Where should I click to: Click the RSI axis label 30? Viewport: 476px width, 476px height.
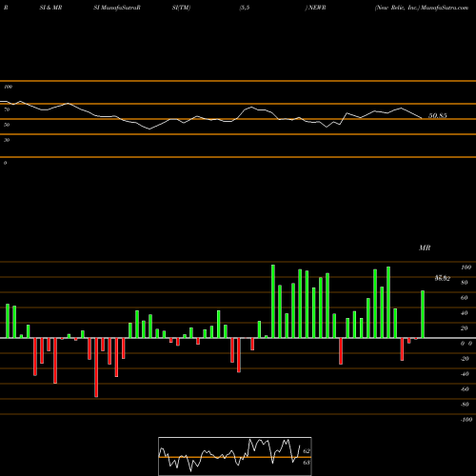7,140
